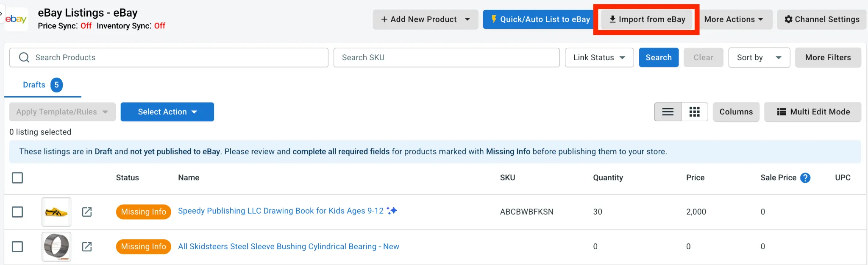Enable Multi Edit Mode

pyautogui.click(x=813, y=112)
